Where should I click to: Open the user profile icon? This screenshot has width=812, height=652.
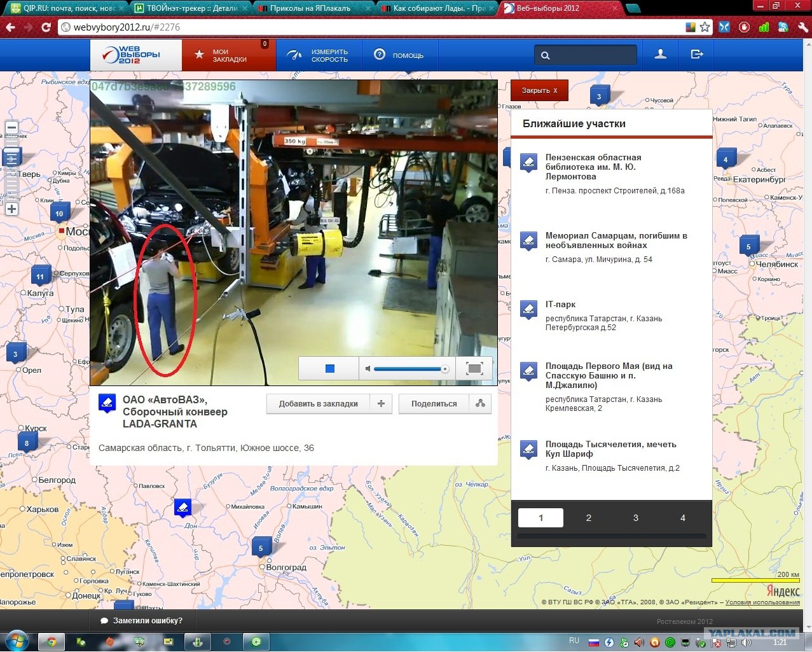pyautogui.click(x=661, y=55)
